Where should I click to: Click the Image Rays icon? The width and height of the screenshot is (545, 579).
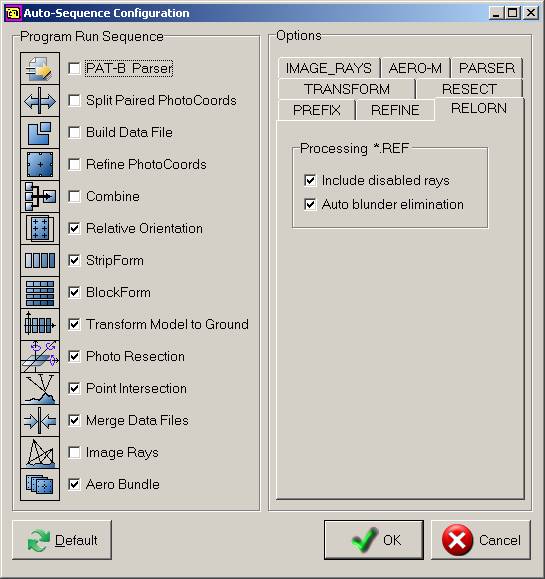(x=40, y=453)
